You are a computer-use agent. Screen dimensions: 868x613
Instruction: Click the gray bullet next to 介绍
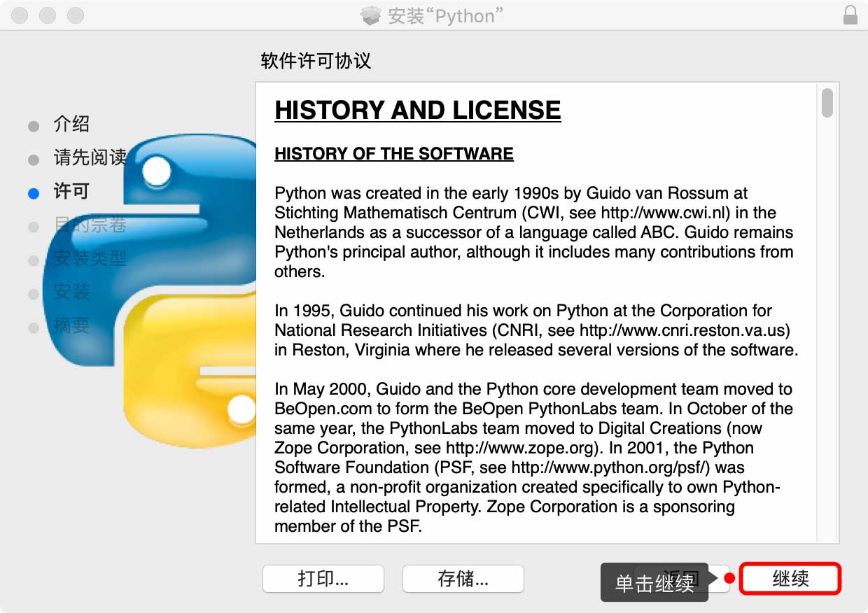click(34, 127)
